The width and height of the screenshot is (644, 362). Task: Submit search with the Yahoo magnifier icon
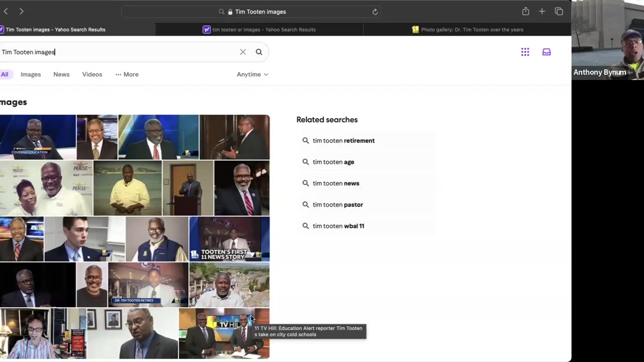pyautogui.click(x=259, y=52)
